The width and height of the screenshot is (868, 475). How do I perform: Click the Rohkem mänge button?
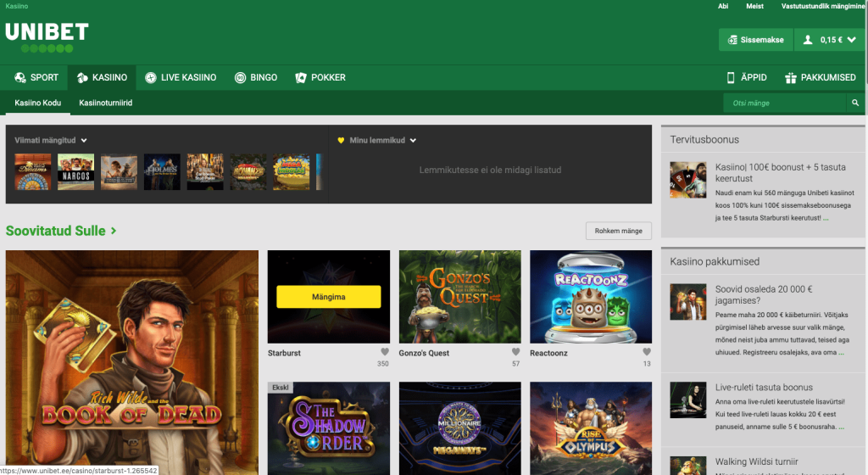618,231
